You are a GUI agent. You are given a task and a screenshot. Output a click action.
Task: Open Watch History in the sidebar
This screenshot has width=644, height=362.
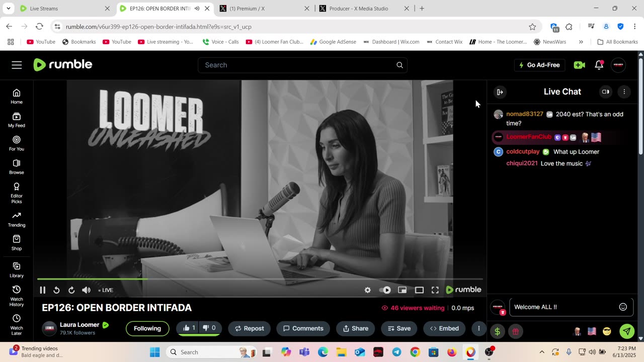[x=17, y=296]
